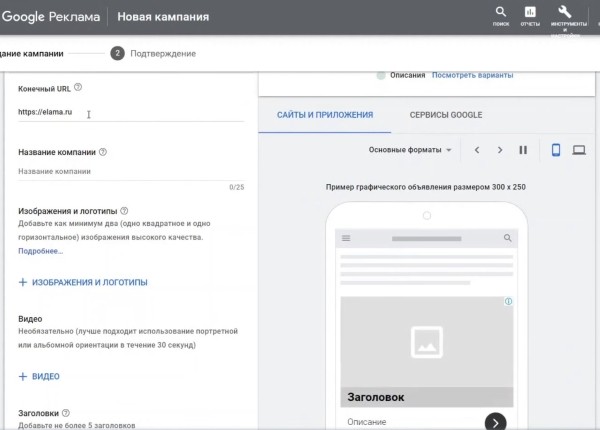The image size is (600, 430).
Task: Open the reports (Отчеты) icon
Action: tap(530, 14)
